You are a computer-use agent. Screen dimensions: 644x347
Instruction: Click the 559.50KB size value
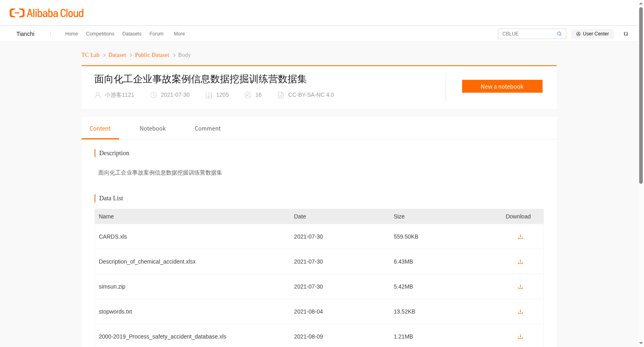(406, 237)
